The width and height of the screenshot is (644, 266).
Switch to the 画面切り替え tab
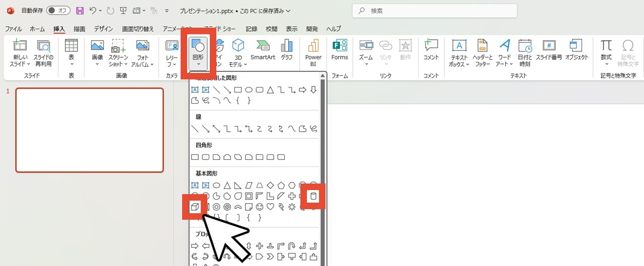(138, 29)
